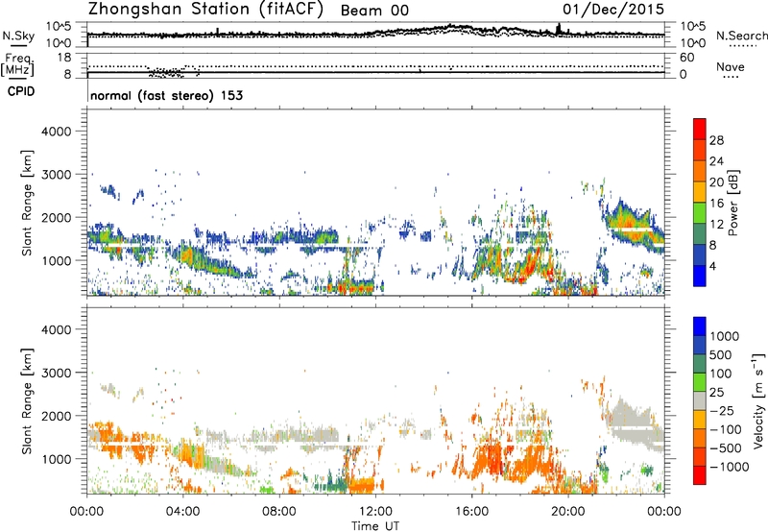Select the "12:00" time tick label
768x532 pixels.
[375, 512]
